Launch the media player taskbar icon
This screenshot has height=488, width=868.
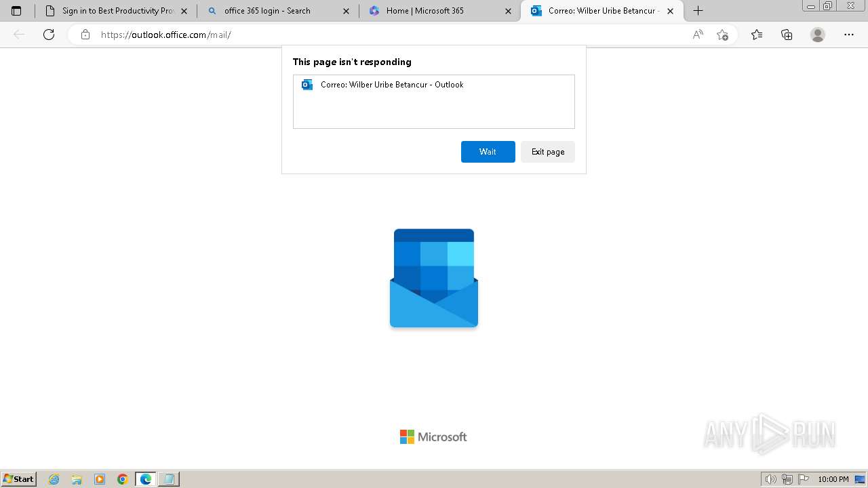point(100,479)
